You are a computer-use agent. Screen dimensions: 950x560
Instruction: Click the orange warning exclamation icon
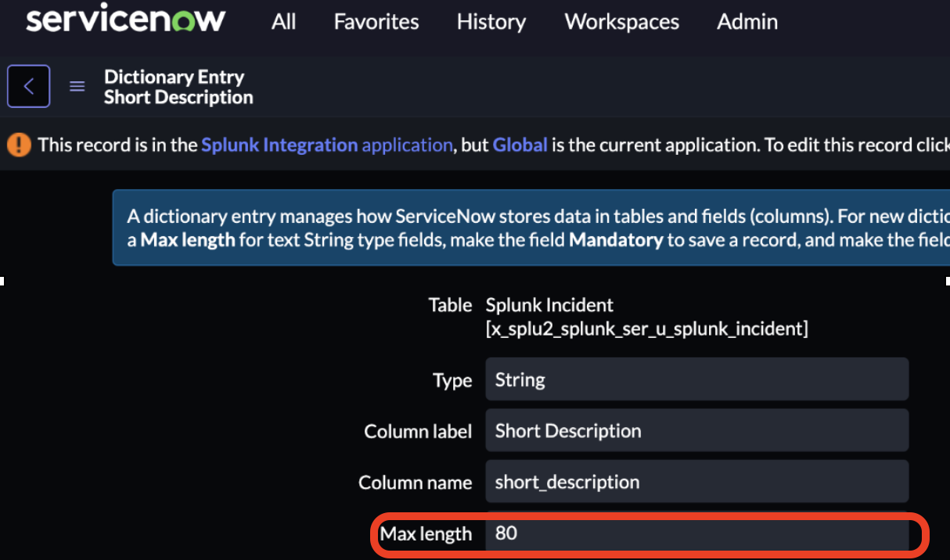(x=19, y=145)
